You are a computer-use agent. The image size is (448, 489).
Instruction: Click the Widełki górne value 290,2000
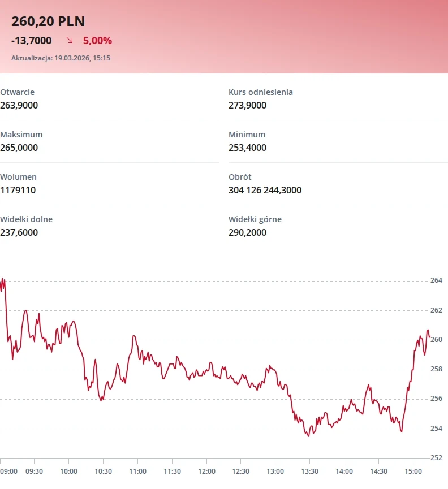pyautogui.click(x=247, y=232)
